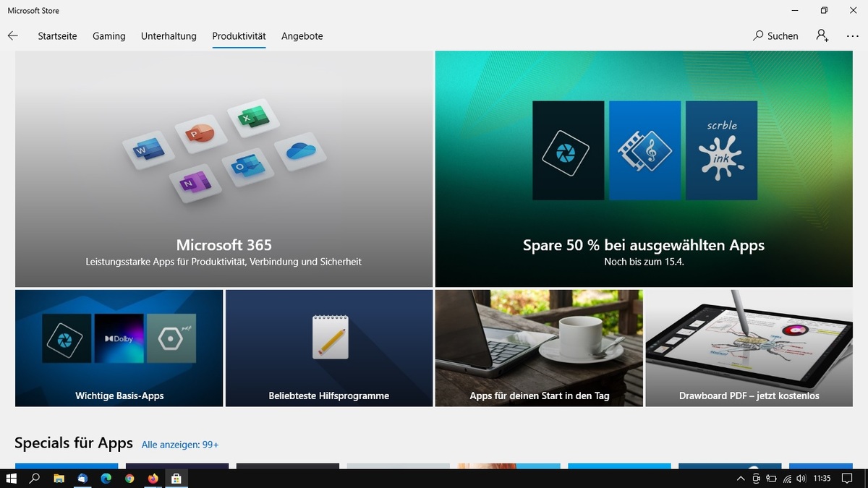Go back using the back arrow
The image size is (868, 488).
(x=12, y=35)
